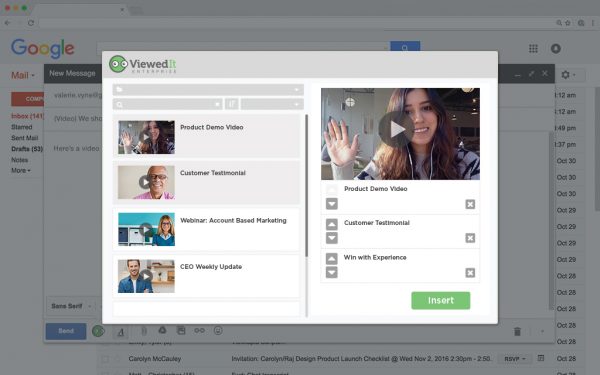Image resolution: width=600 pixels, height=375 pixels.
Task: Click the insert link icon
Action: pos(199,330)
